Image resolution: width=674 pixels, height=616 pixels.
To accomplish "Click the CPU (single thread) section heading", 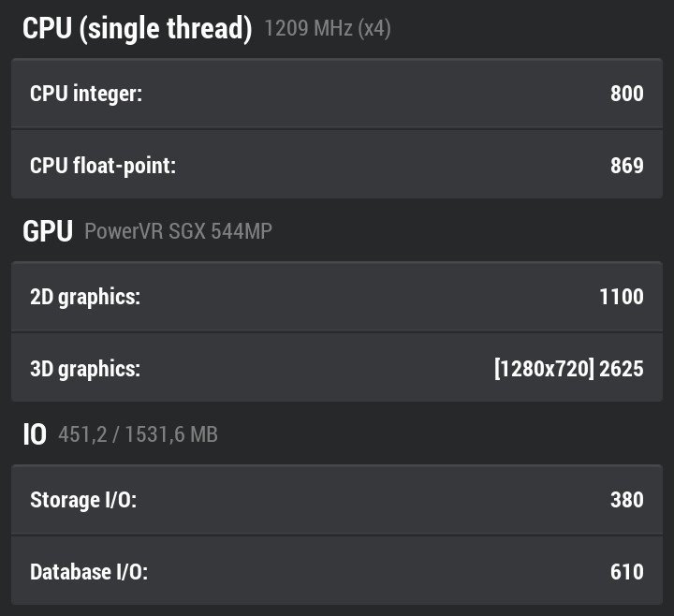I will point(137,28).
